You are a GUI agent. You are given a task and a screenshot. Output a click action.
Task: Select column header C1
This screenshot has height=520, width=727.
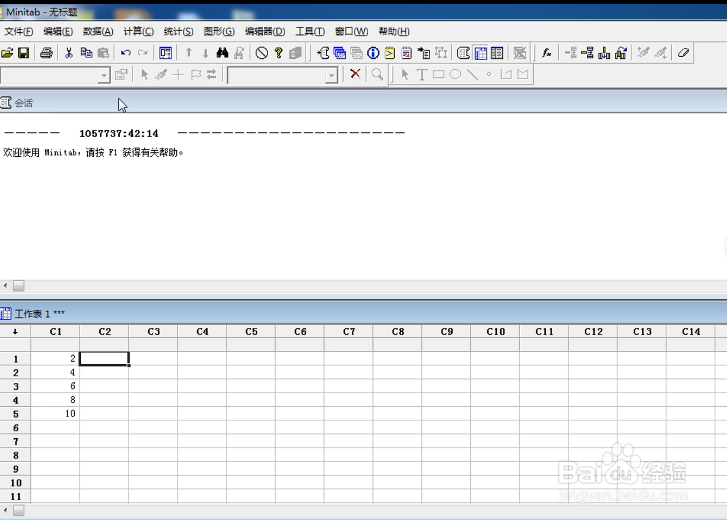pos(55,331)
